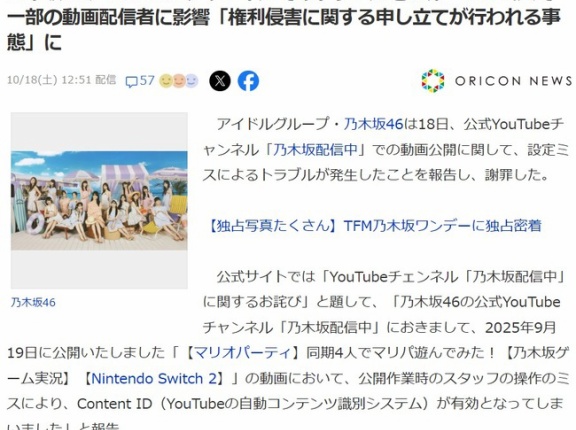
Task: Click the orange reaction face
Action: click(179, 81)
